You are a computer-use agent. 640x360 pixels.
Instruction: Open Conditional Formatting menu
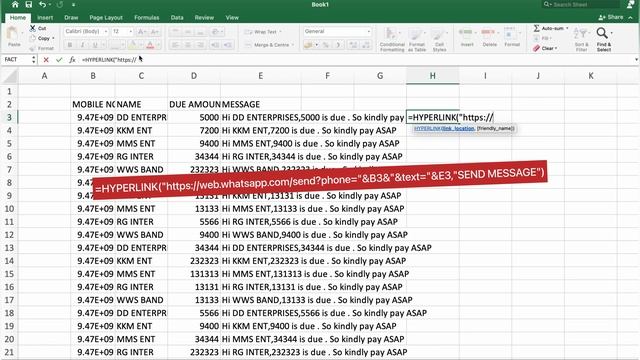(392, 39)
